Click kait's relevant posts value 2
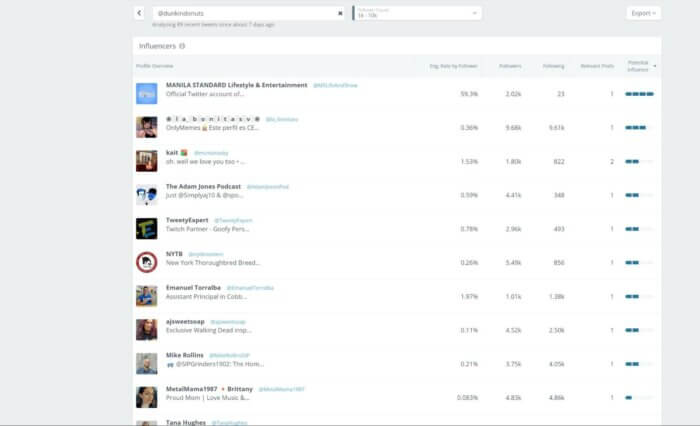This screenshot has height=426, width=700. tap(612, 161)
